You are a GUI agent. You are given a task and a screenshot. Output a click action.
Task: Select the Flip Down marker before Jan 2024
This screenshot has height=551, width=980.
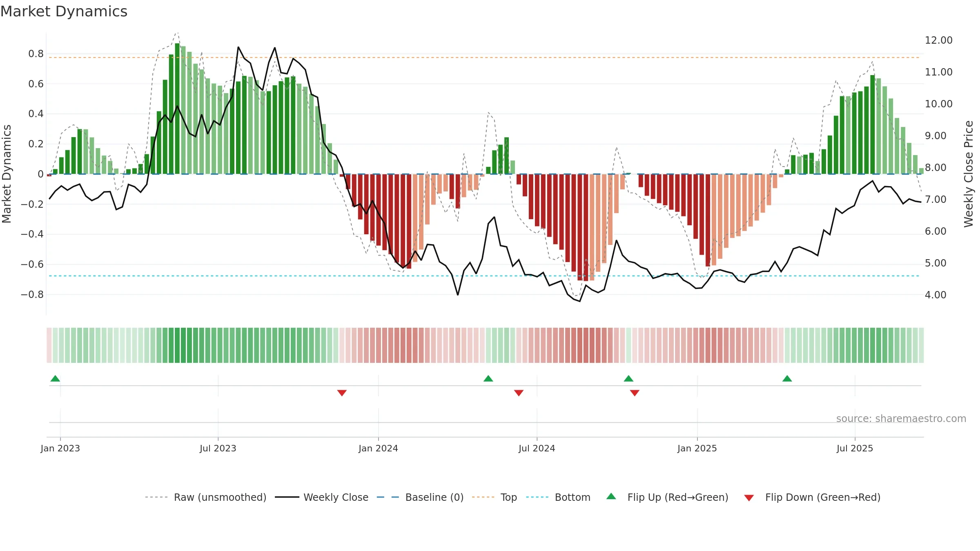342,393
